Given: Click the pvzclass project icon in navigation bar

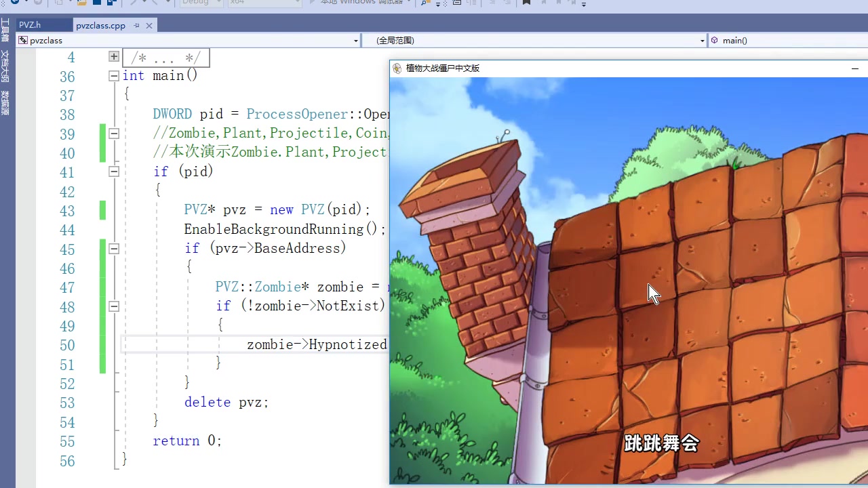Looking at the screenshot, I should (x=23, y=41).
